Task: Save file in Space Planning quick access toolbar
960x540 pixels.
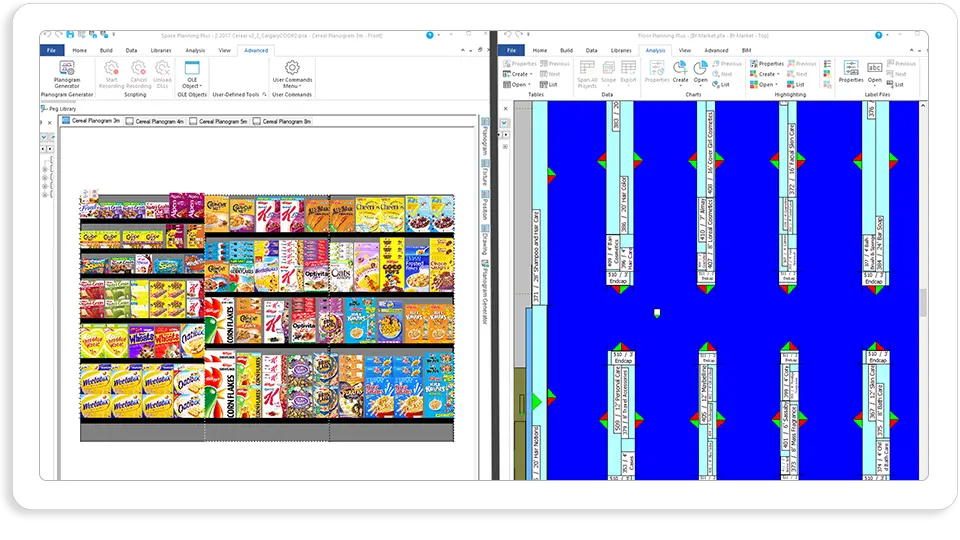Action: coord(70,35)
